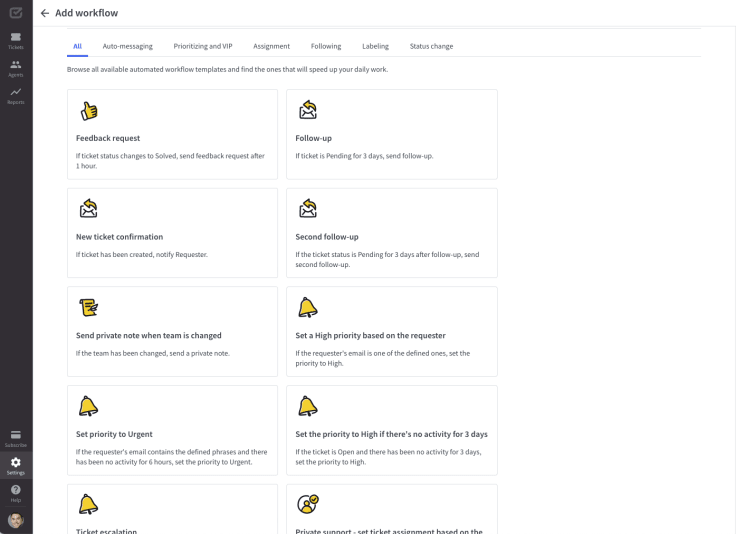The image size is (736, 534).
Task: Click the envelope icon on New ticket confirmation
Action: (x=88, y=209)
